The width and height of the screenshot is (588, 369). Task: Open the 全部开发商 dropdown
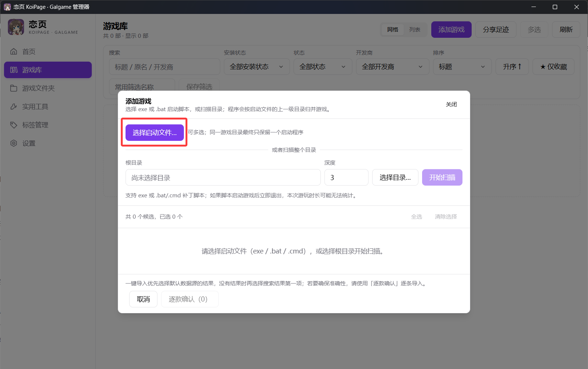tap(393, 67)
